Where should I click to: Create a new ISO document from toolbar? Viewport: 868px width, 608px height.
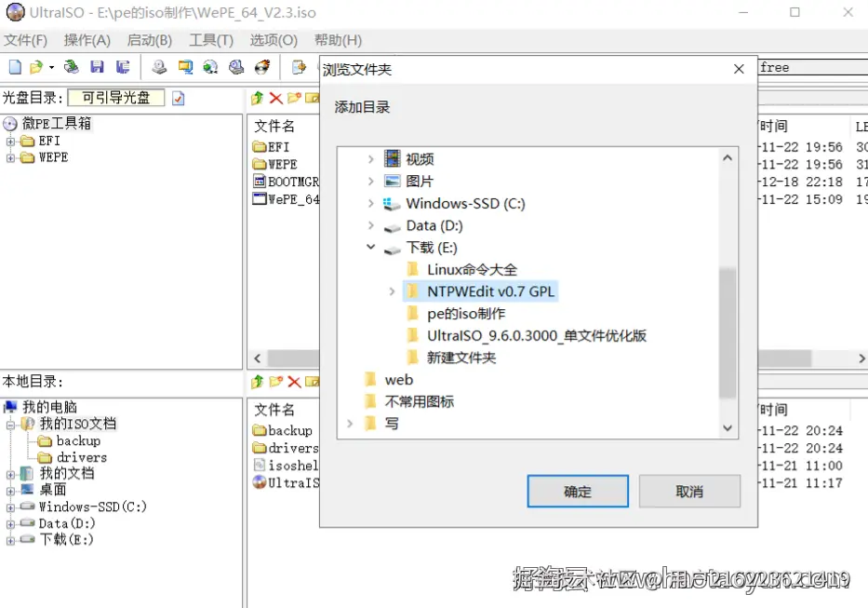(x=13, y=66)
